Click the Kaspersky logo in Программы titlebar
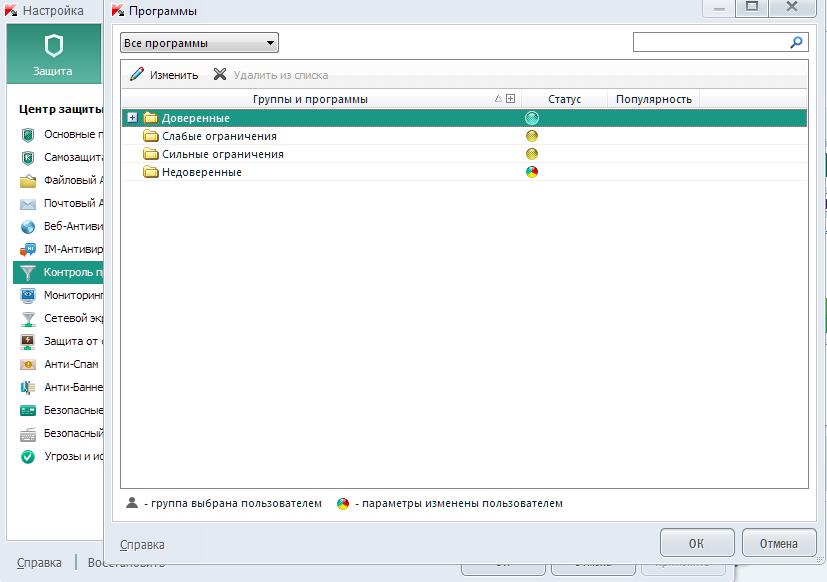 [x=118, y=11]
